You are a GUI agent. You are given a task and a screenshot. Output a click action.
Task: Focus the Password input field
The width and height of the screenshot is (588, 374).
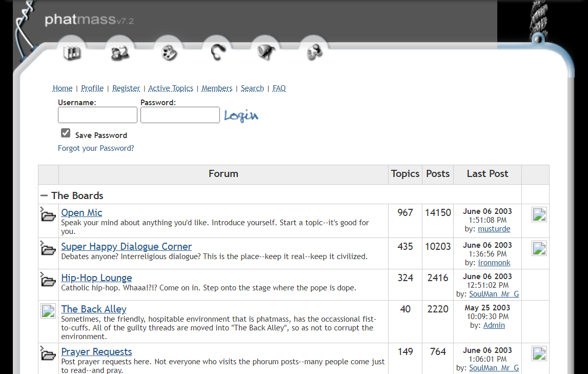point(180,115)
